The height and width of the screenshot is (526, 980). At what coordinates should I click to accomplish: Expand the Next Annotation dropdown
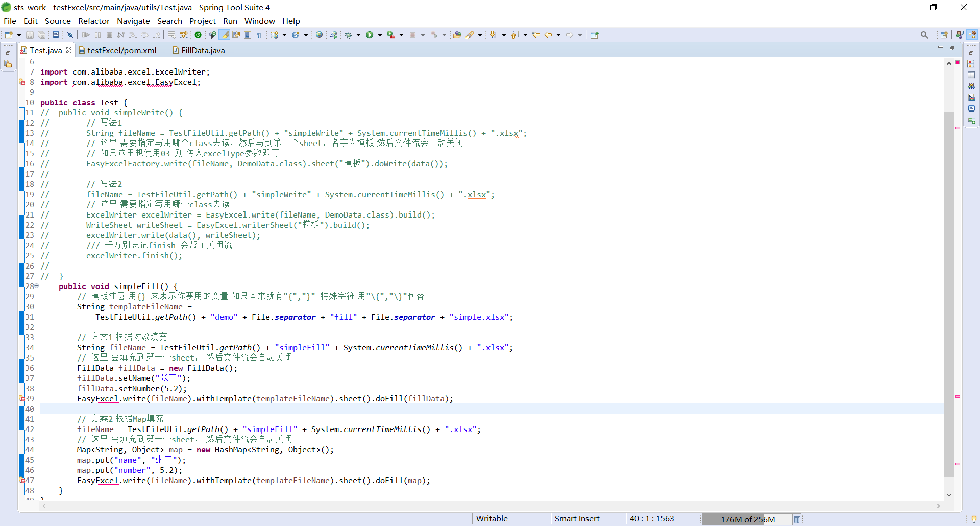504,35
